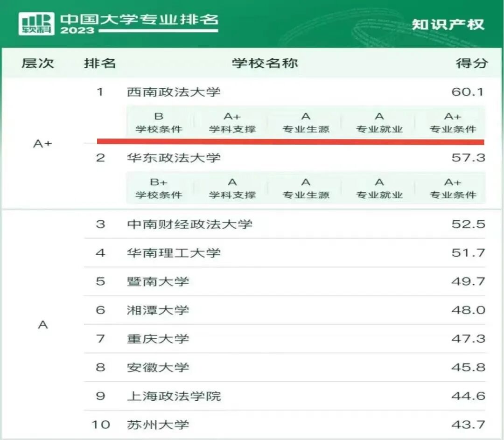Select 华南理工大学 in the list
The height and width of the screenshot is (440, 504).
(174, 253)
